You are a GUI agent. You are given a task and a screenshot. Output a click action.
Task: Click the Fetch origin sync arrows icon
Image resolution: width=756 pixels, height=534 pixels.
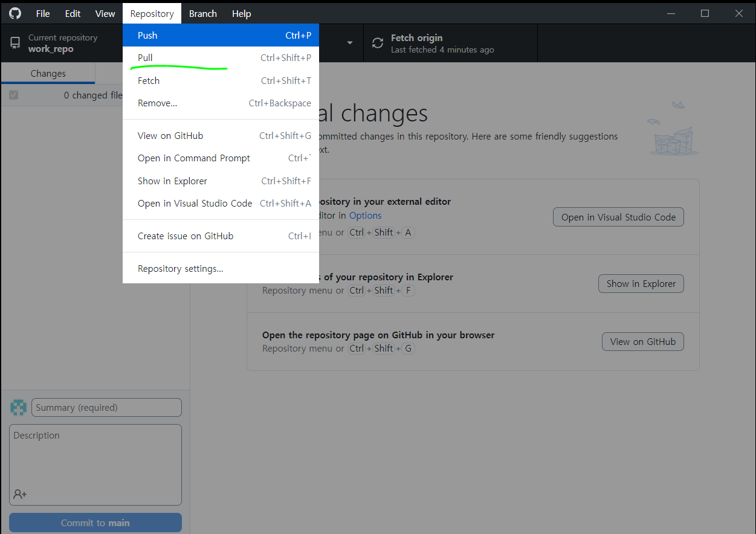pos(378,43)
